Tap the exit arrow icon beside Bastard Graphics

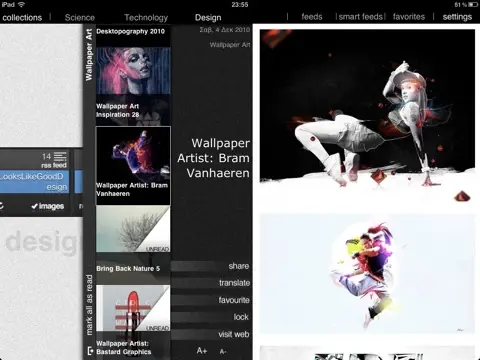coord(90,351)
